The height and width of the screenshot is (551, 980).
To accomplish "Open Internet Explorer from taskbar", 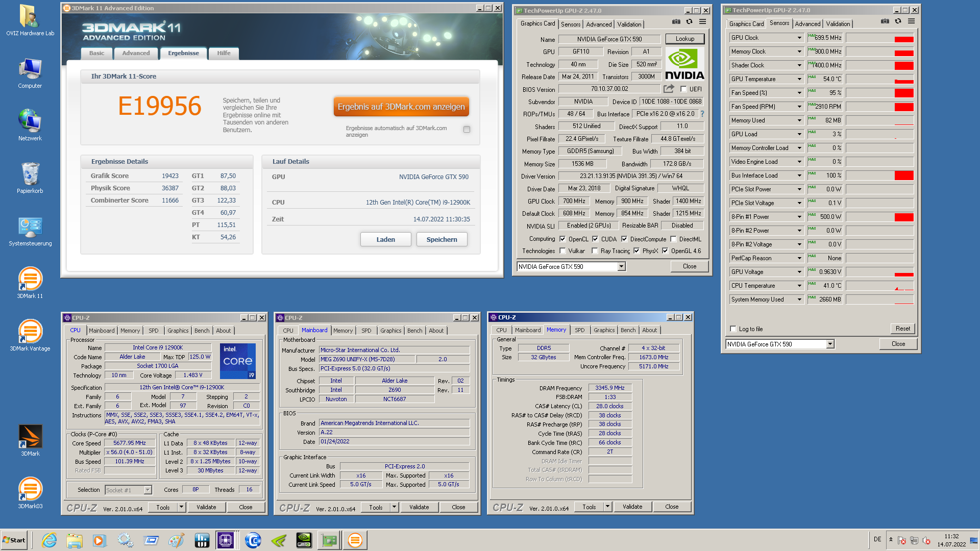I will coord(49,540).
